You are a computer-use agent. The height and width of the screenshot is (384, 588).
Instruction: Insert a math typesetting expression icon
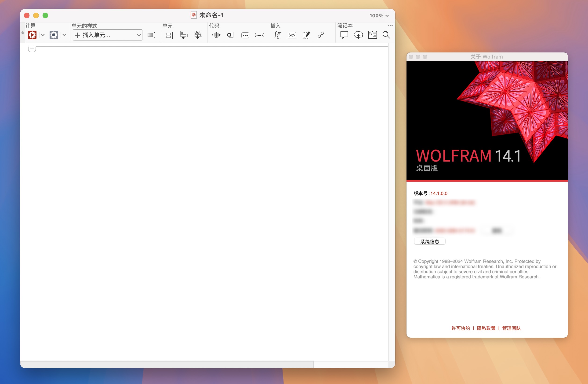coord(277,35)
